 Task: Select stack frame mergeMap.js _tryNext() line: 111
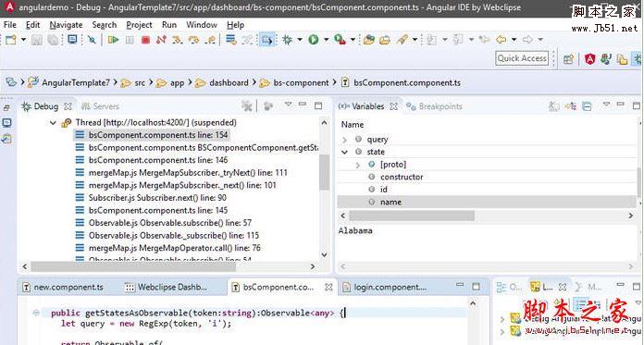pos(182,172)
